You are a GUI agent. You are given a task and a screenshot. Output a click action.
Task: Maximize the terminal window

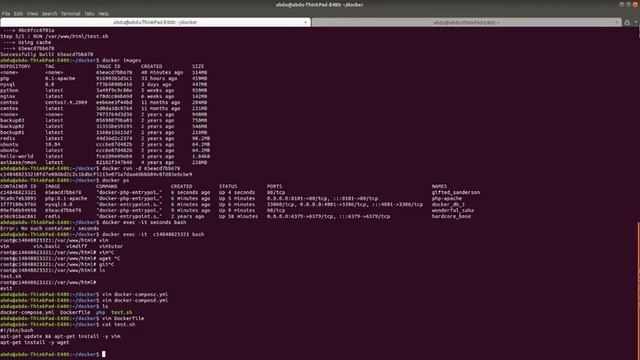pos(629,4)
